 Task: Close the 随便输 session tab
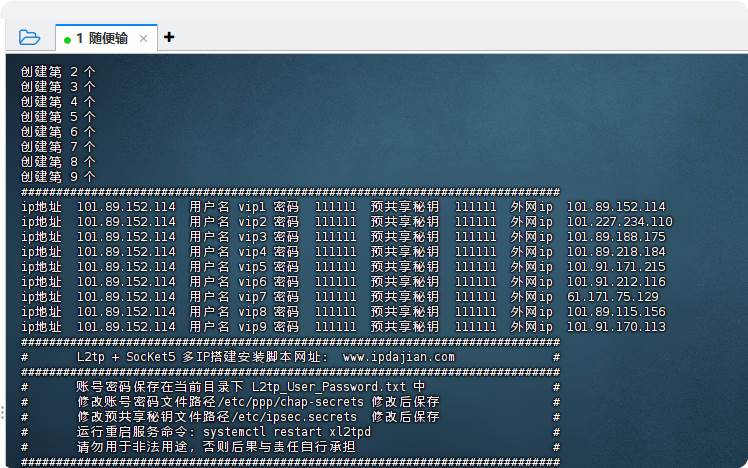coord(143,38)
